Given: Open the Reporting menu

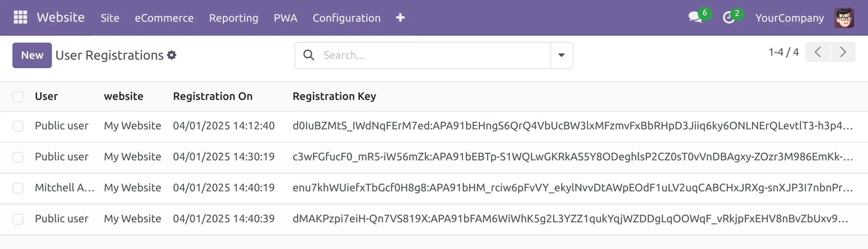Looking at the screenshot, I should click(234, 18).
